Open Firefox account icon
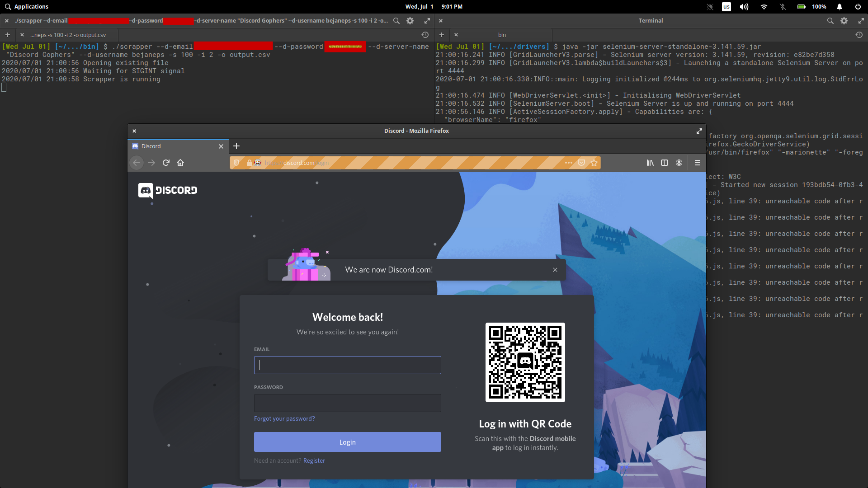Screen dimensions: 868x488 point(679,163)
